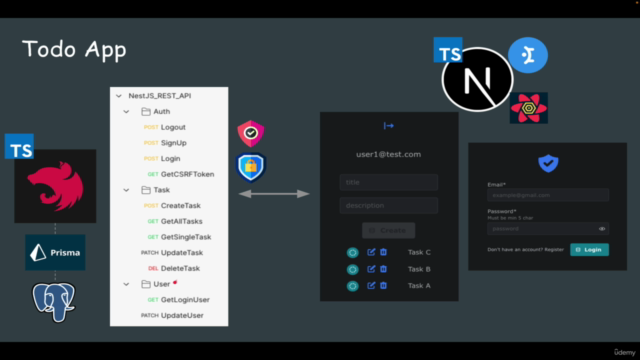640x360 pixels.
Task: Collapse the Task folder chevron
Action: (x=127, y=190)
